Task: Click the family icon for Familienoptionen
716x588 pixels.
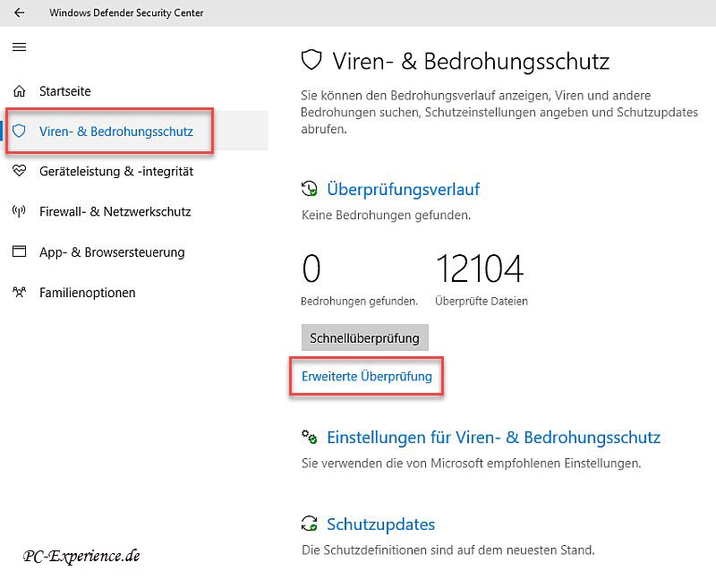Action: point(19,292)
